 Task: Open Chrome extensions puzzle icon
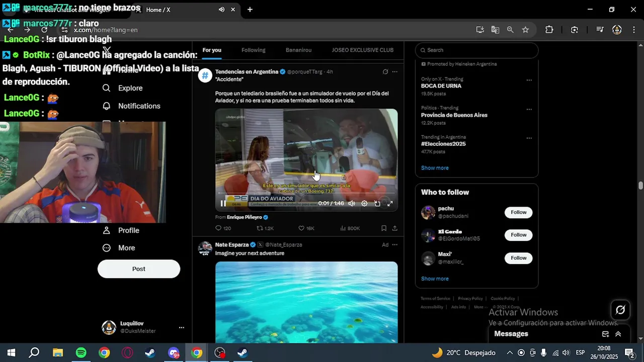coord(549,30)
